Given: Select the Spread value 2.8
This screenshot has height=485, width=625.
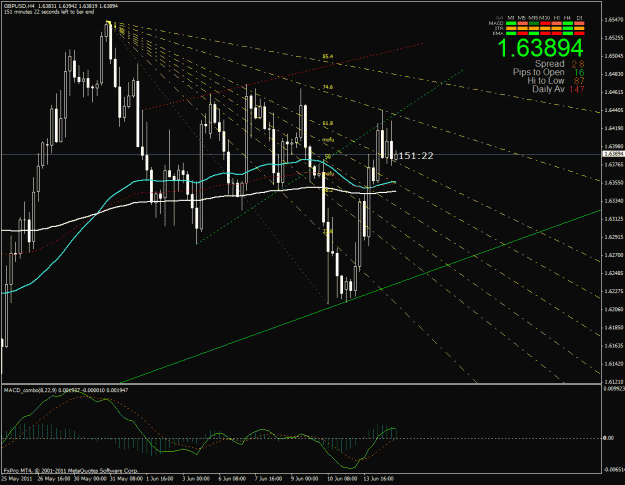Looking at the screenshot, I should coord(578,64).
